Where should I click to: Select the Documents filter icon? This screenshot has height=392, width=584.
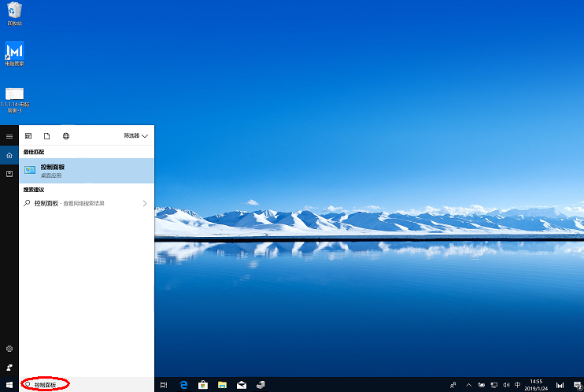click(47, 136)
